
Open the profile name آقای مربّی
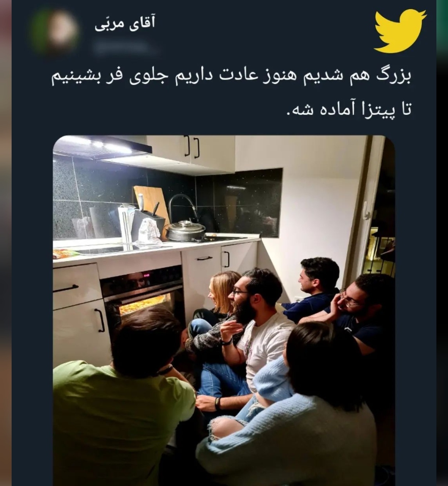pos(124,24)
